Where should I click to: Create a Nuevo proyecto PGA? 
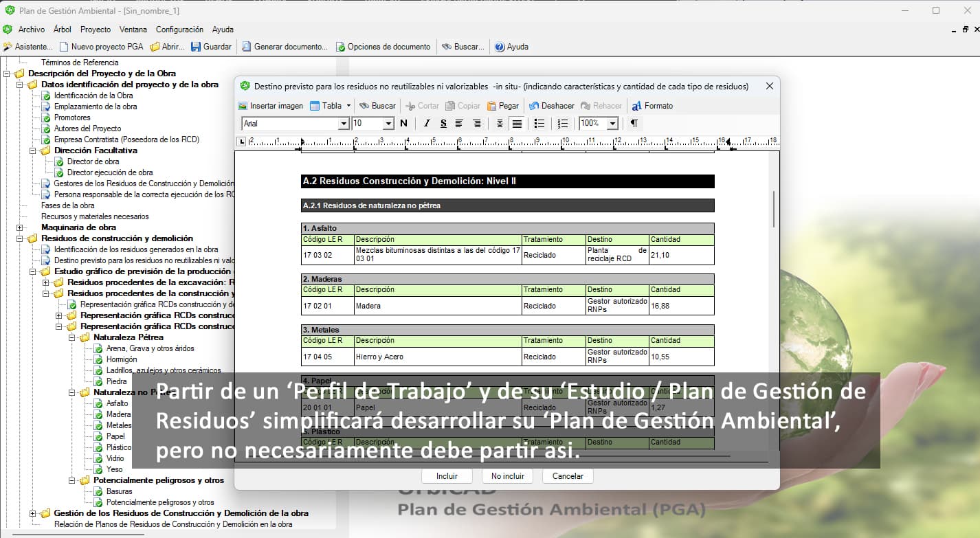pyautogui.click(x=100, y=47)
